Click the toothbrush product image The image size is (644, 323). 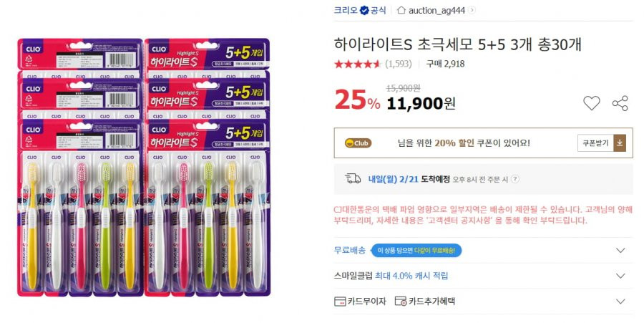144,168
